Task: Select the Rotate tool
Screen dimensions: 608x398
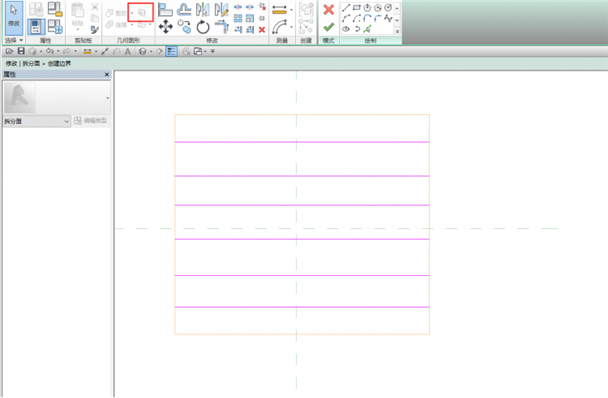Action: [x=202, y=27]
